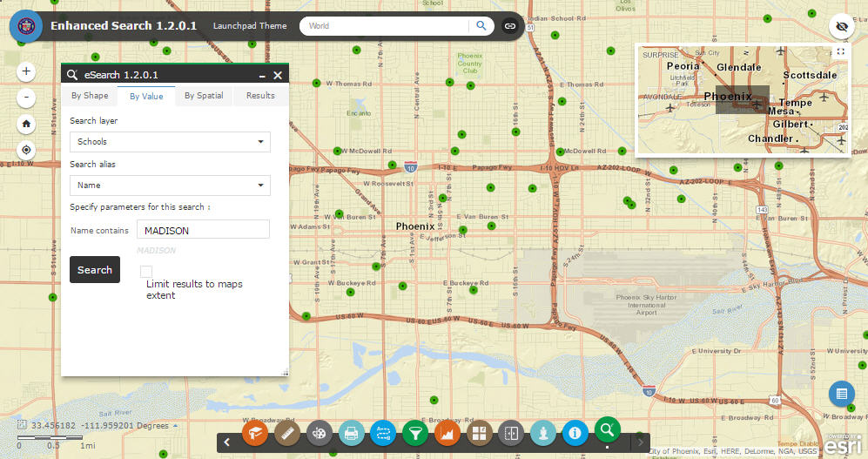Close the eSearch panel
Screen dimensions: 868x459
point(278,75)
